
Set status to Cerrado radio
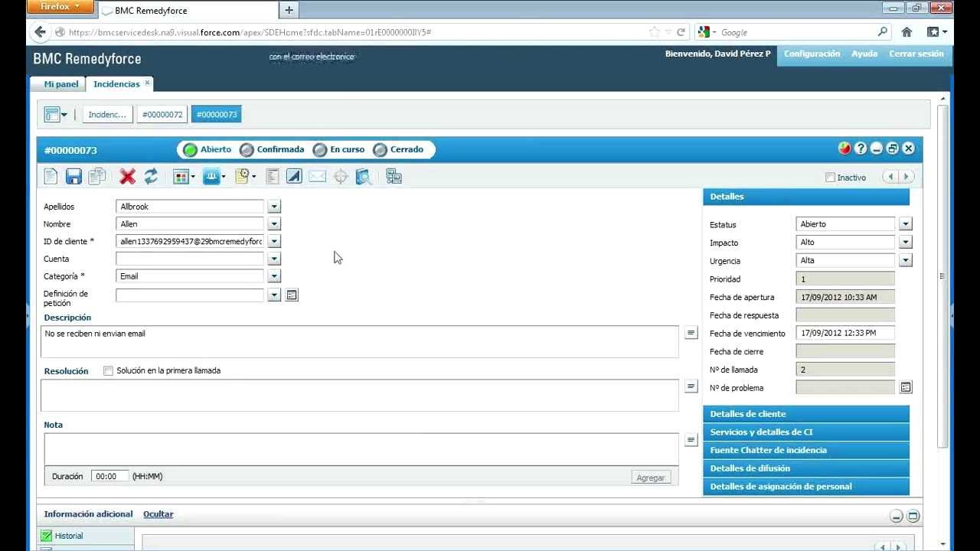click(380, 150)
